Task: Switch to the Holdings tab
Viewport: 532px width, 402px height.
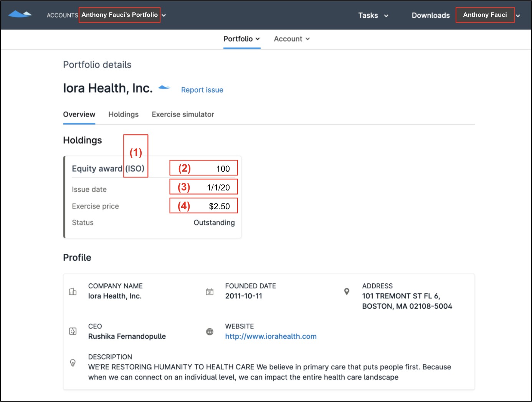Action: [x=123, y=114]
